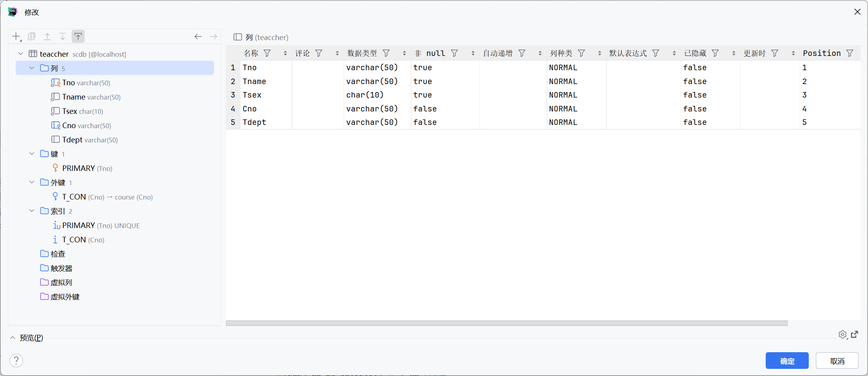868x376 pixels.
Task: Click the move up arrow icon
Action: click(x=47, y=37)
